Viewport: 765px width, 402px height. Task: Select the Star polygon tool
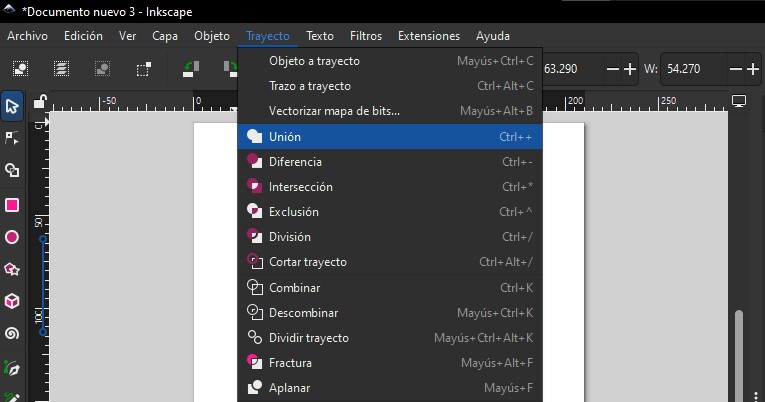[x=12, y=269]
